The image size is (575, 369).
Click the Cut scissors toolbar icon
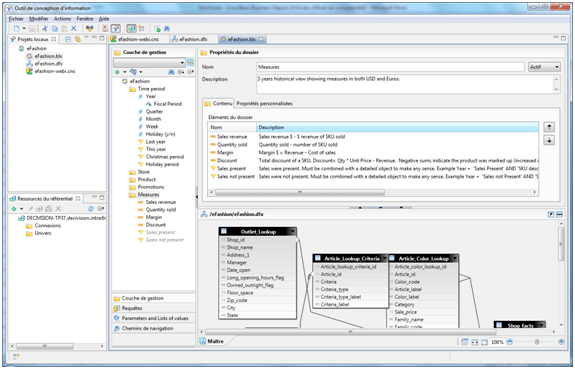tap(45, 28)
